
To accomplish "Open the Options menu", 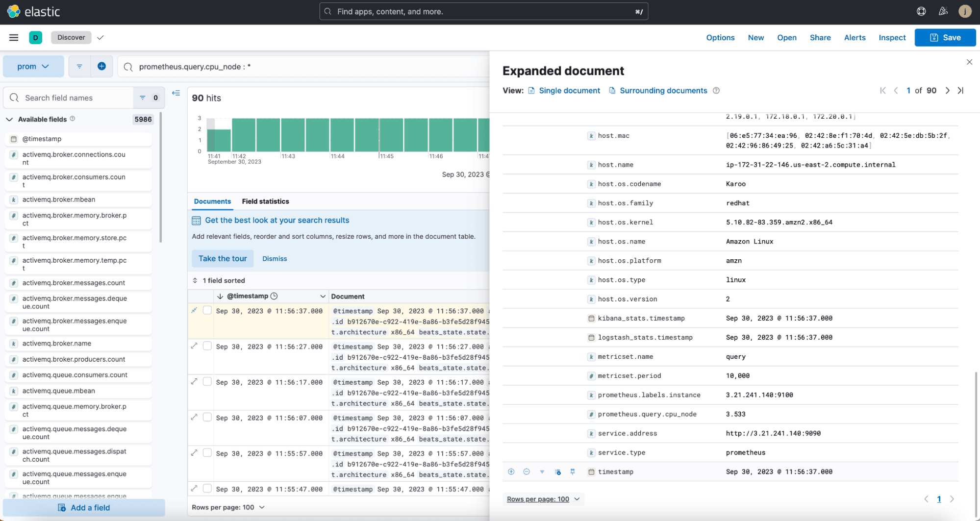I will click(720, 37).
